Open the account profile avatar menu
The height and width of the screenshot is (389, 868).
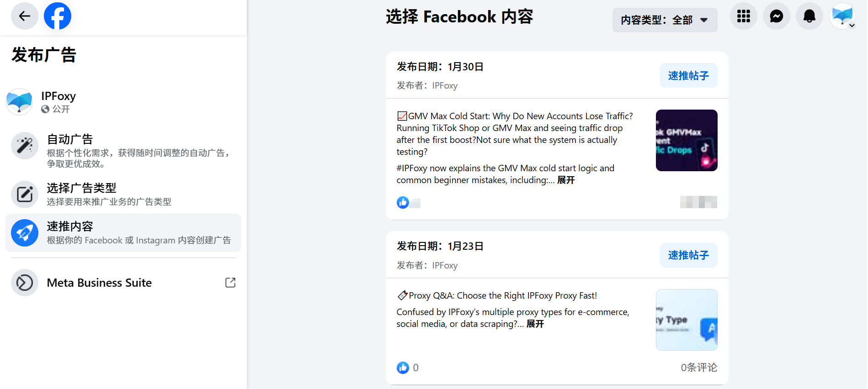[x=842, y=16]
